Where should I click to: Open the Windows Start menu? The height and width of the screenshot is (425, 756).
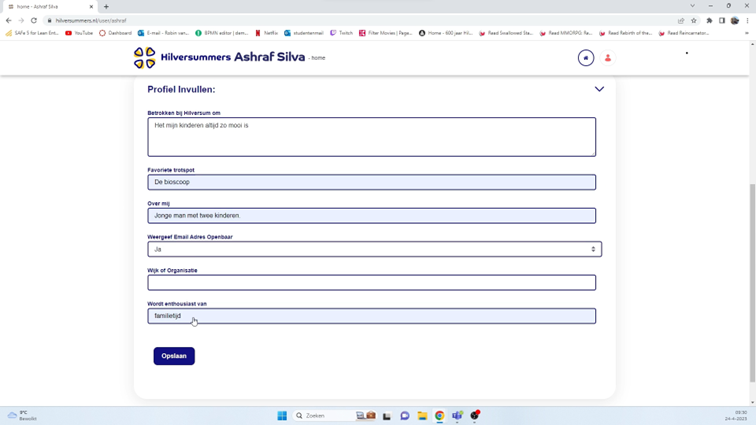coord(282,416)
